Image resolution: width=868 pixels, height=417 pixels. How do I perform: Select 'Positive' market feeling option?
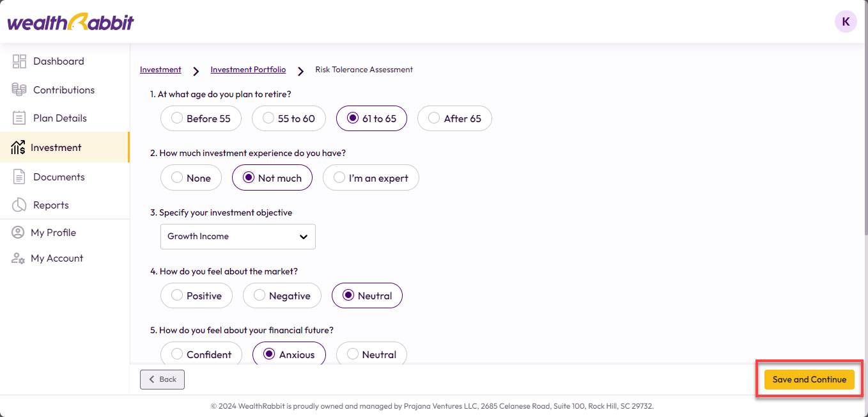click(196, 295)
